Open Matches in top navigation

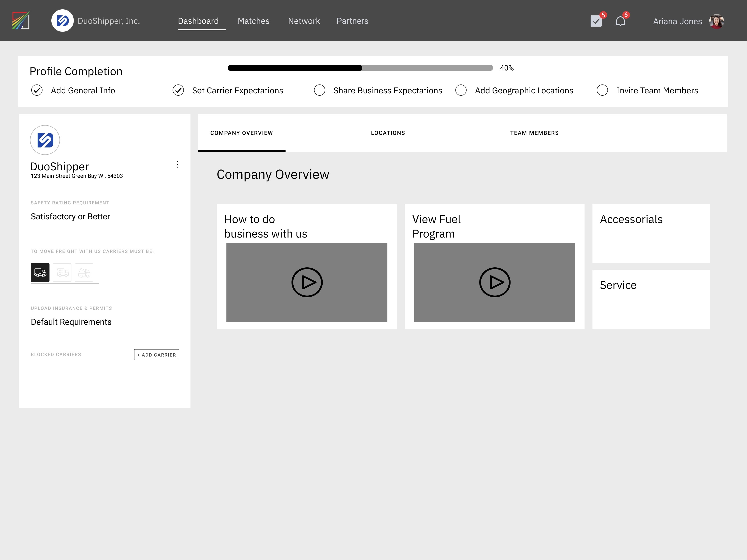(254, 21)
